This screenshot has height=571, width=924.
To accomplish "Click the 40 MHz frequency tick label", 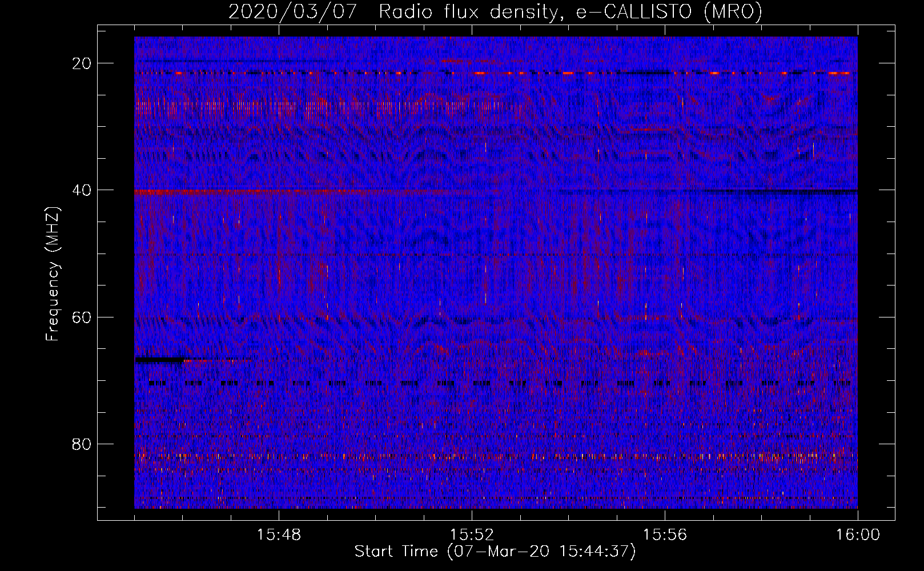I will point(82,190).
